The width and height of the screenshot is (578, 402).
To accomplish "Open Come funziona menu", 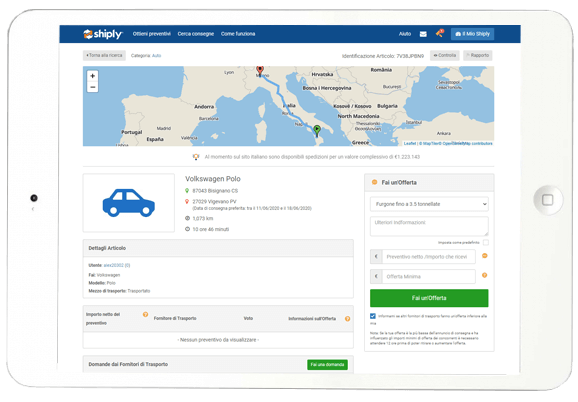I will coord(238,34).
